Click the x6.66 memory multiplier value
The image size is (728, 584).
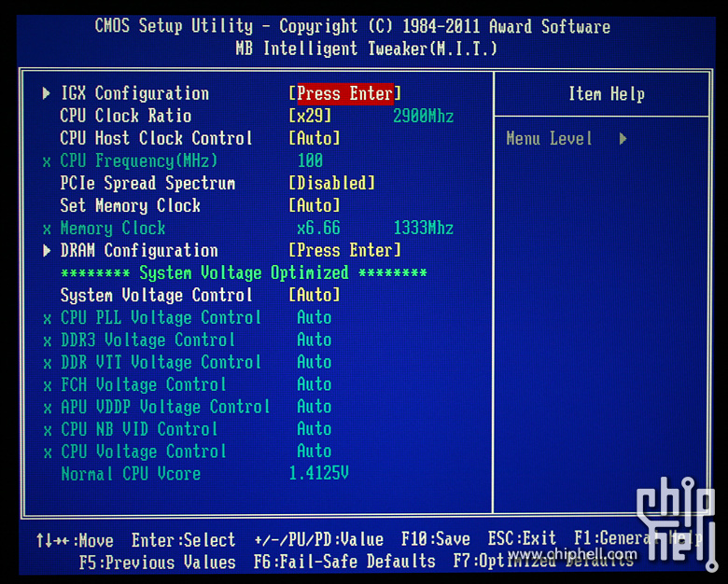pos(318,229)
